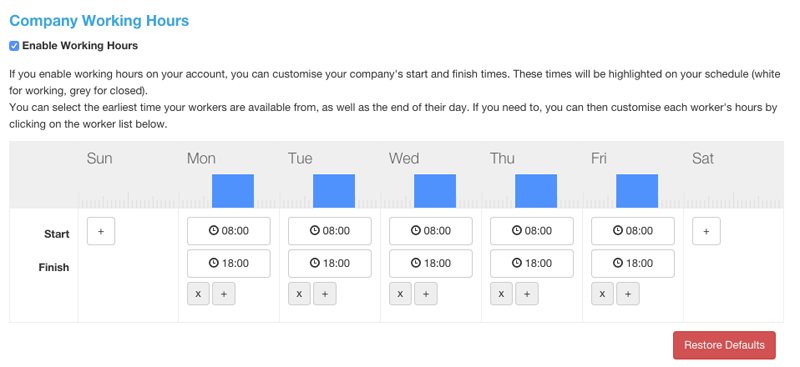This screenshot has height=367, width=800.
Task: Add working hours for Sunday
Action: [x=101, y=231]
